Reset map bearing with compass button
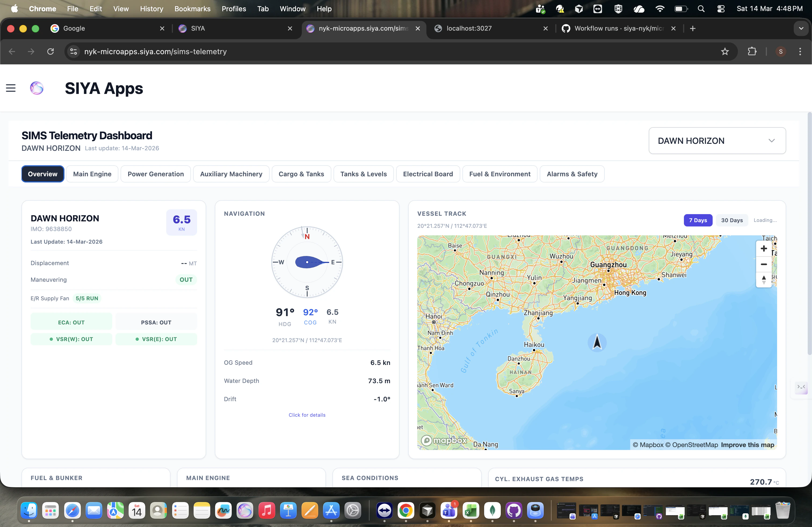Image resolution: width=812 pixels, height=527 pixels. click(x=764, y=280)
